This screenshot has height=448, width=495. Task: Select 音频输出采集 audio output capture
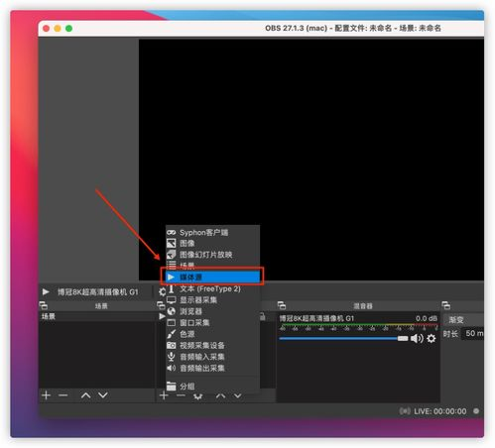click(212, 368)
